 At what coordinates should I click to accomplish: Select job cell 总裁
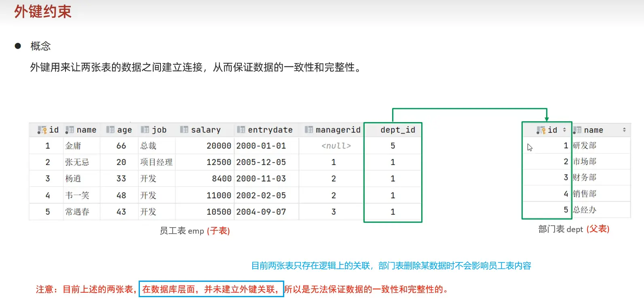(148, 146)
